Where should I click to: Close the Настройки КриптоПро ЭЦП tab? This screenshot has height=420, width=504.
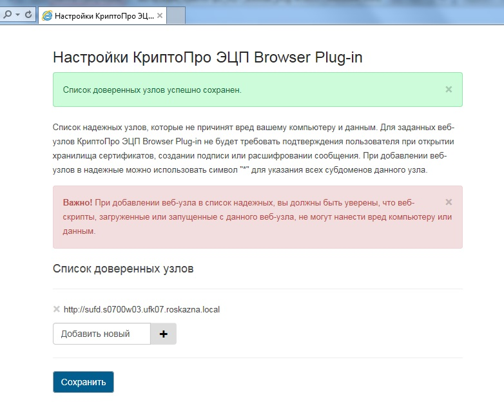160,15
